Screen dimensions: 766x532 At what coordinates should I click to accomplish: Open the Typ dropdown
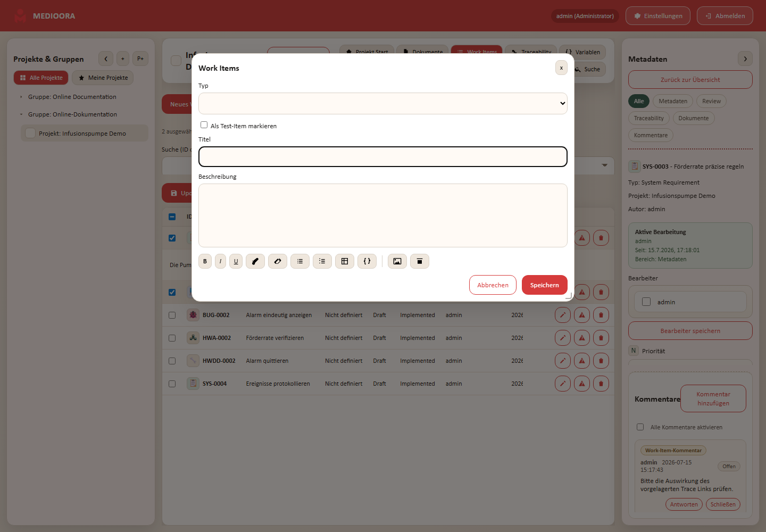point(383,103)
